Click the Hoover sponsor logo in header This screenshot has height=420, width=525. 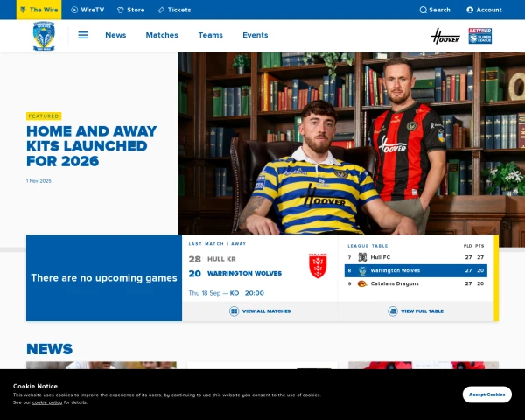click(x=445, y=36)
